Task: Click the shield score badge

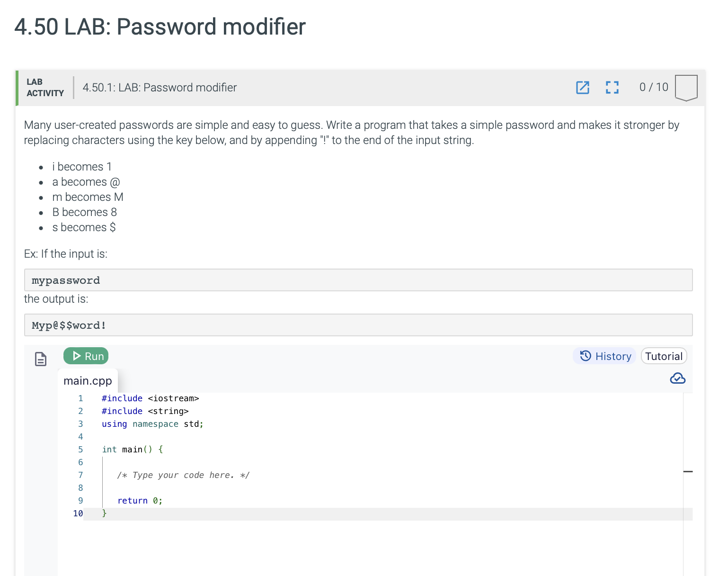Action: point(685,87)
